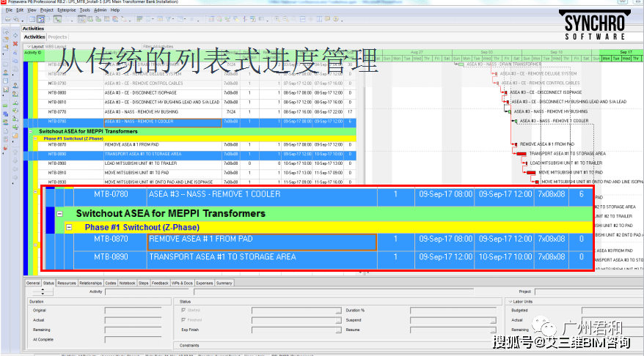The height and width of the screenshot is (356, 644).
Task: Click the activity navigation stepper arrows
Action: pos(43,292)
